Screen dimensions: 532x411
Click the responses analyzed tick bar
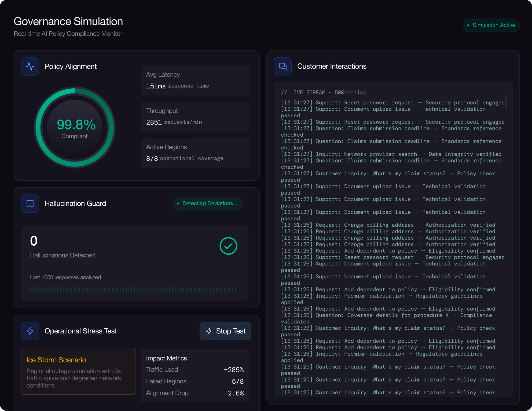(x=133, y=289)
